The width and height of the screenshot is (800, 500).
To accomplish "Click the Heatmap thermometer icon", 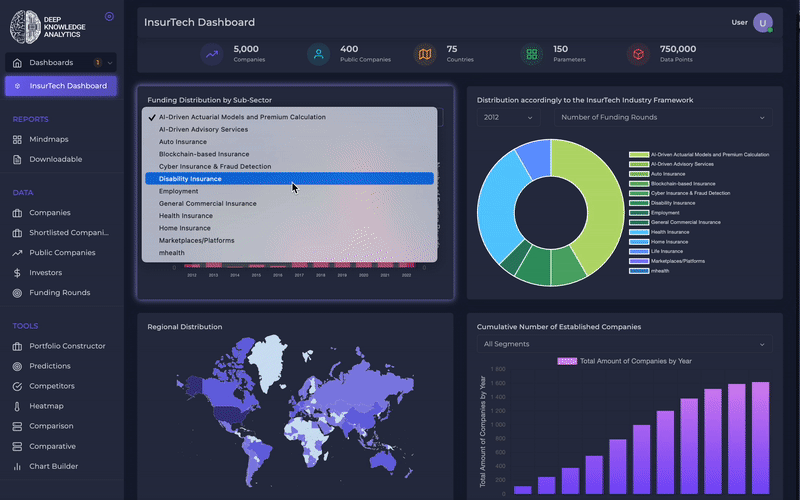I will click(17, 406).
